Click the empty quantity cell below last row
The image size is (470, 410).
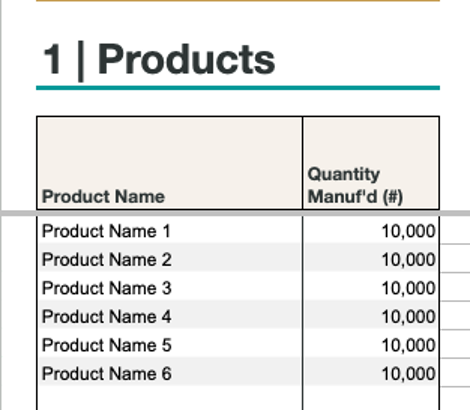tap(371, 398)
